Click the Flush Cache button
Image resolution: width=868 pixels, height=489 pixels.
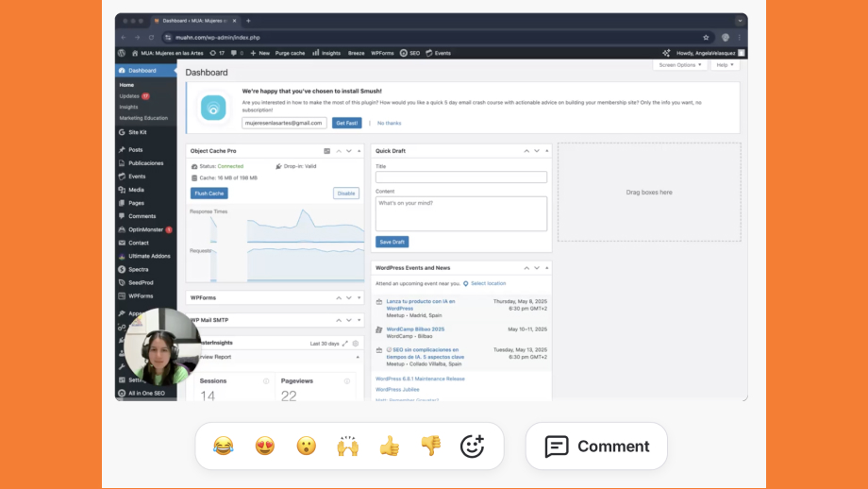click(x=209, y=194)
